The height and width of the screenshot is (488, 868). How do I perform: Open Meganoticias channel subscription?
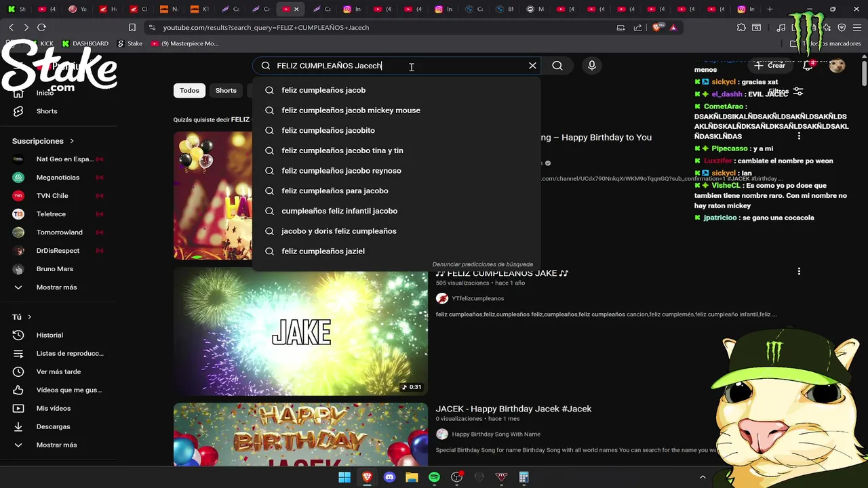58,178
